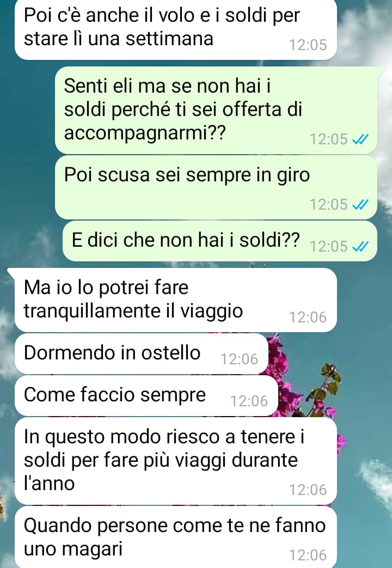Tap 12:06 timestamp on 'uno magari' message
The image size is (392, 568).
[308, 555]
